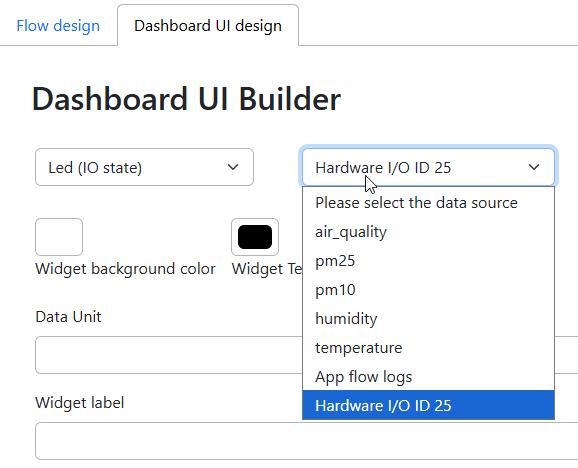Pick pm25 as the data source
The height and width of the screenshot is (468, 578).
click(x=428, y=261)
